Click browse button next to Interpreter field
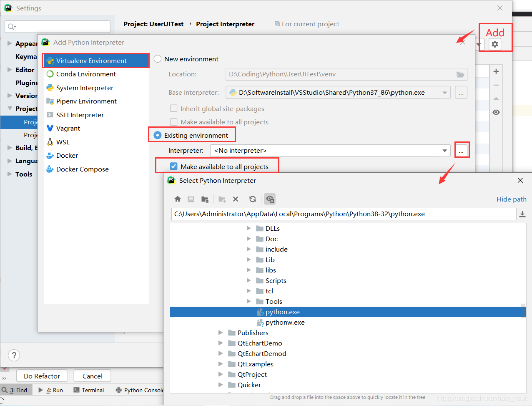 tap(461, 151)
